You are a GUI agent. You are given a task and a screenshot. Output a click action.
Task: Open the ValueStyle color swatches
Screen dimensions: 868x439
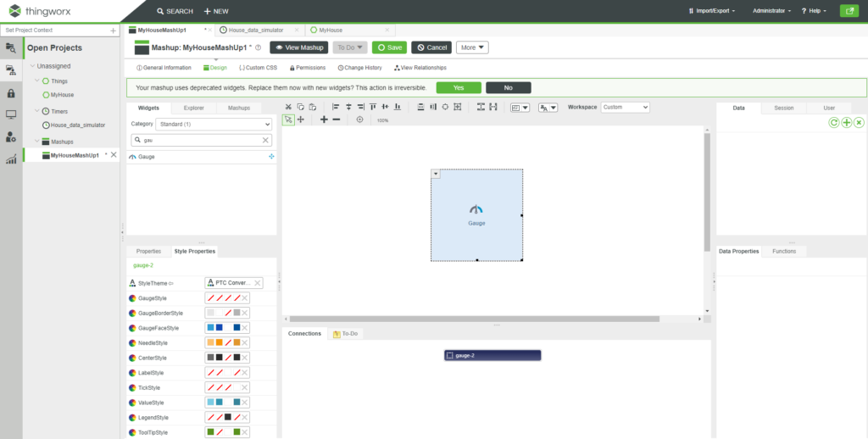click(x=227, y=403)
